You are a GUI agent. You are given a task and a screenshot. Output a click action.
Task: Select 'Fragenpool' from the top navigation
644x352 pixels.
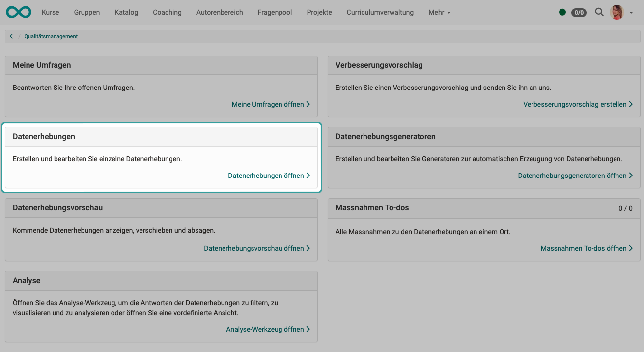[x=275, y=12]
